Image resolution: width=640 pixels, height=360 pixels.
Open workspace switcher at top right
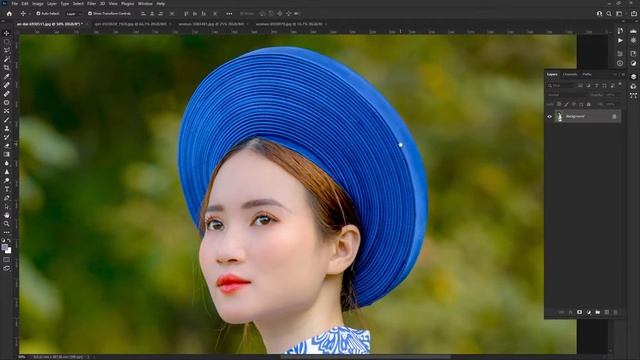pos(619,13)
